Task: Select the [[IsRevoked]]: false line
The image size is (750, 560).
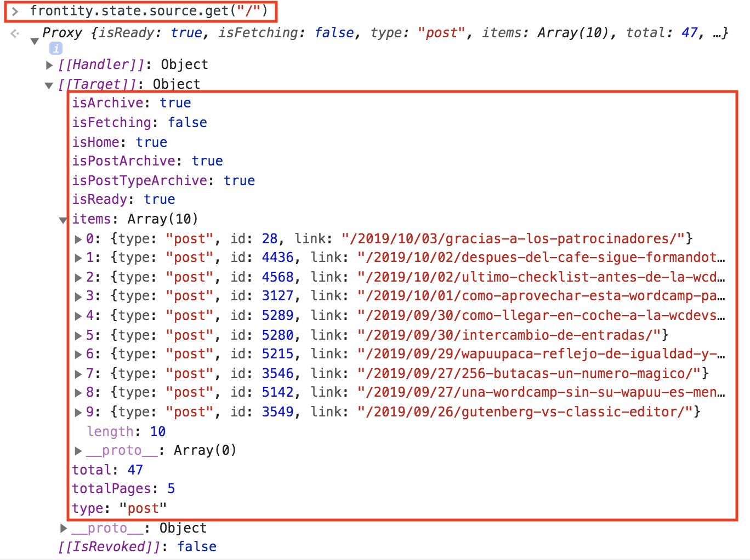Action: [137, 547]
